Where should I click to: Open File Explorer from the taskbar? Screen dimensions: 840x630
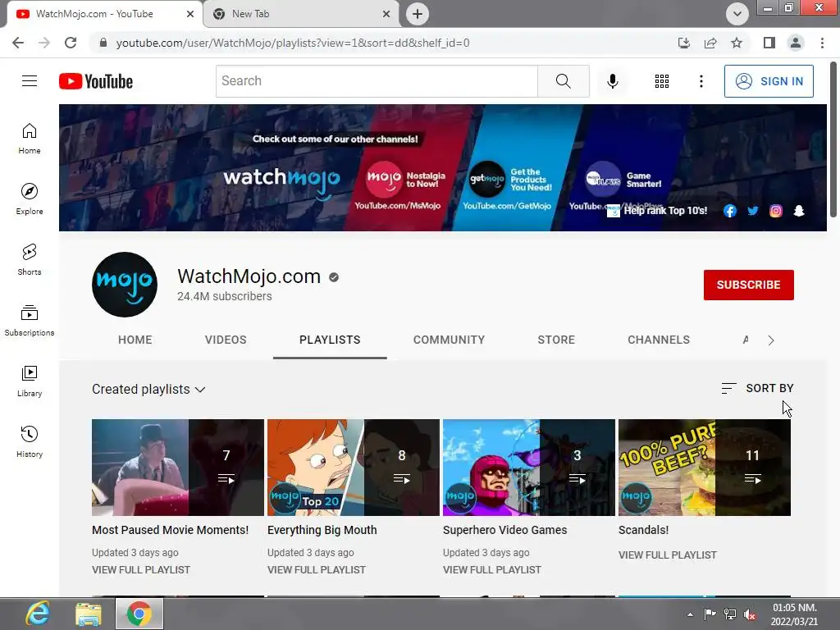89,614
